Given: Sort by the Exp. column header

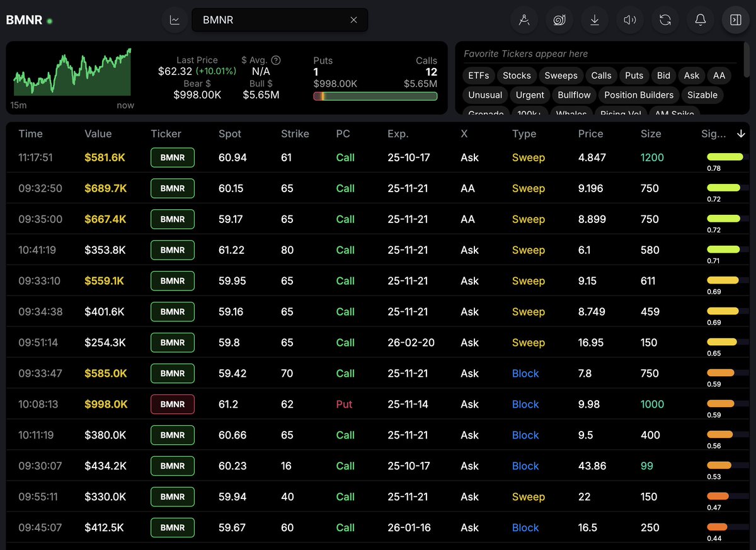Looking at the screenshot, I should click(398, 134).
